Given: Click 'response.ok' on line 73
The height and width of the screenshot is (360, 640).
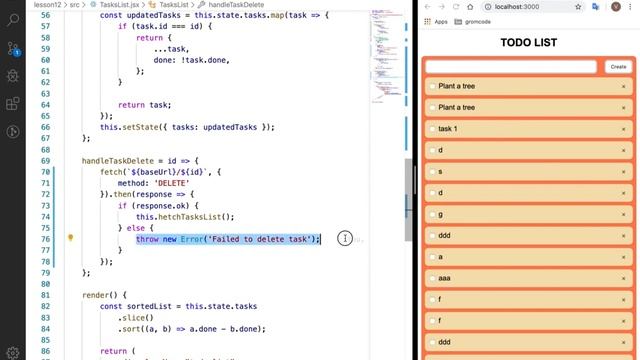Looking at the screenshot, I should (163, 206).
